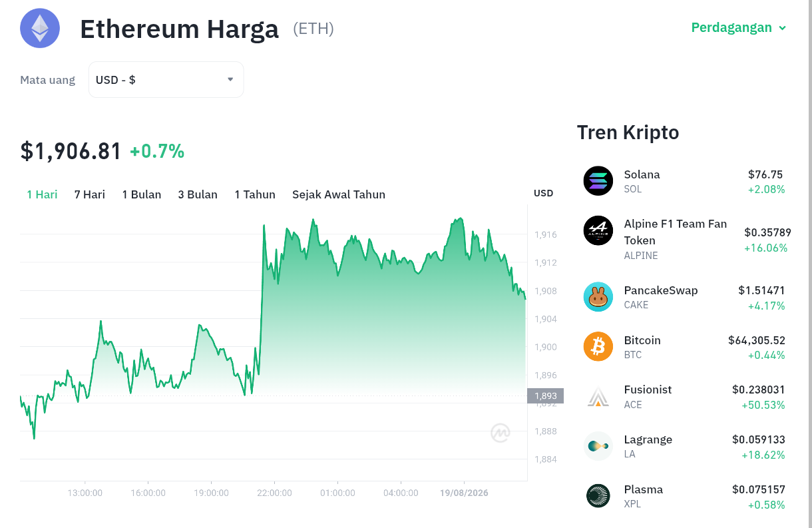
Task: Click the Fusionist ACE icon
Action: 598,396
